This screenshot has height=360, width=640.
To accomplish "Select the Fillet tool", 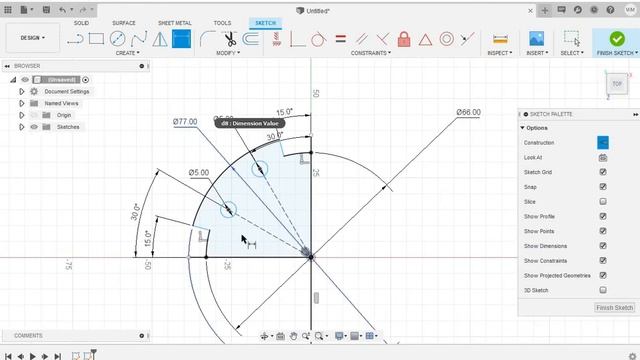I will pyautogui.click(x=208, y=39).
